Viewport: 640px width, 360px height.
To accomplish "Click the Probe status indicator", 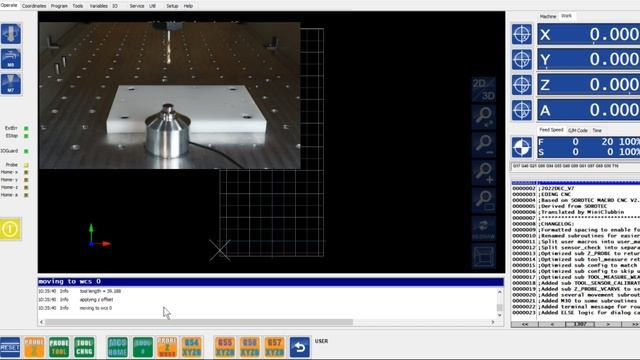I will (x=26, y=165).
